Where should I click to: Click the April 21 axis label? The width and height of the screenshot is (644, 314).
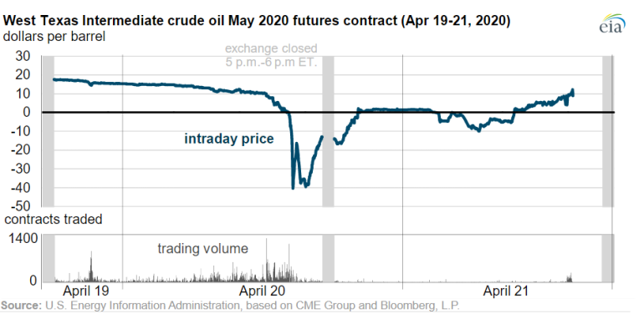coord(505,291)
